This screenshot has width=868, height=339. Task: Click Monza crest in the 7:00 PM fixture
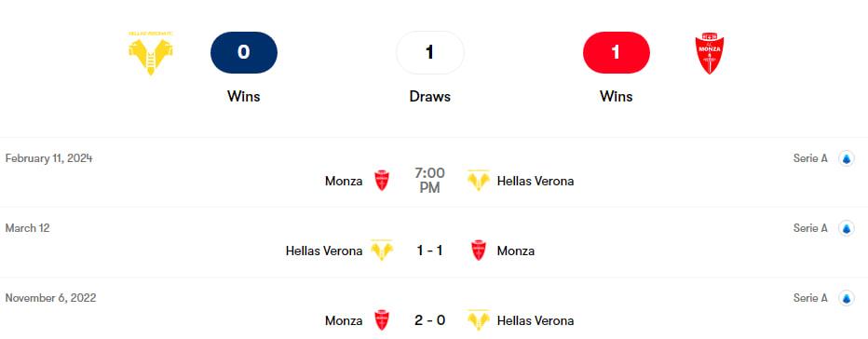click(382, 181)
